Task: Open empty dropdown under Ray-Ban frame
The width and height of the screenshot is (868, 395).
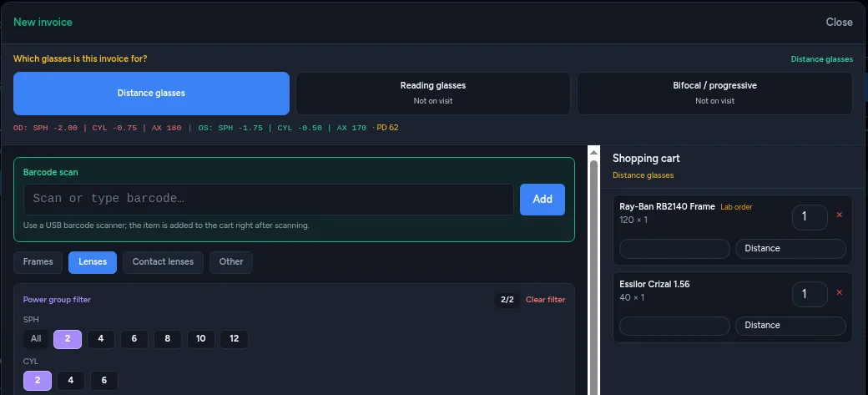Action: (674, 249)
